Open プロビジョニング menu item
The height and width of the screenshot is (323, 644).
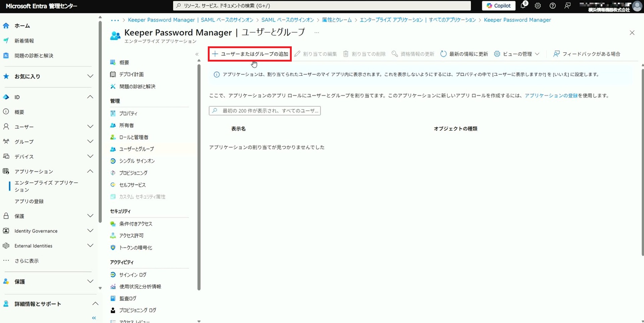pos(133,173)
